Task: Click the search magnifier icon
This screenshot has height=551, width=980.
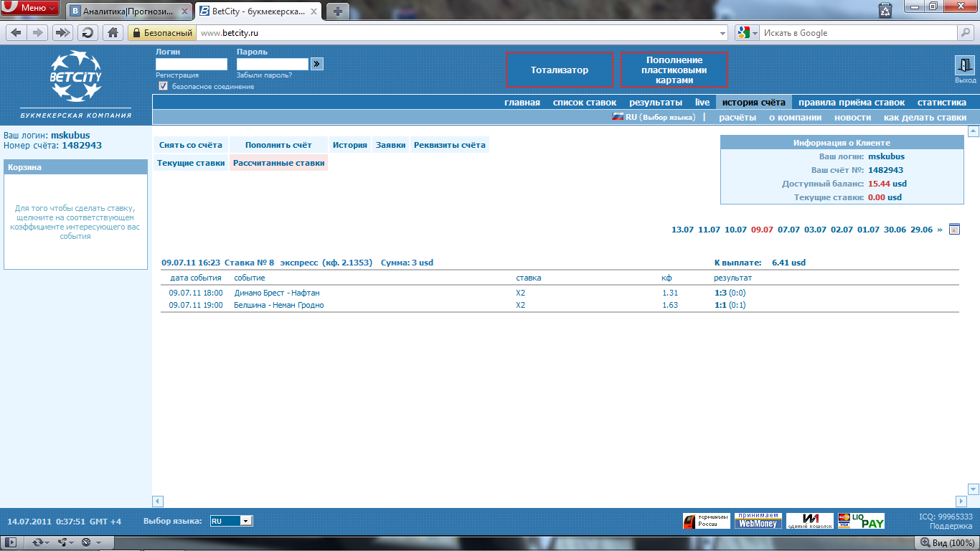Action: 966,33
